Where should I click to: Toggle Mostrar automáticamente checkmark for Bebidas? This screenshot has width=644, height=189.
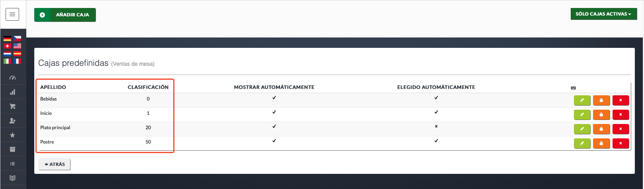point(274,98)
